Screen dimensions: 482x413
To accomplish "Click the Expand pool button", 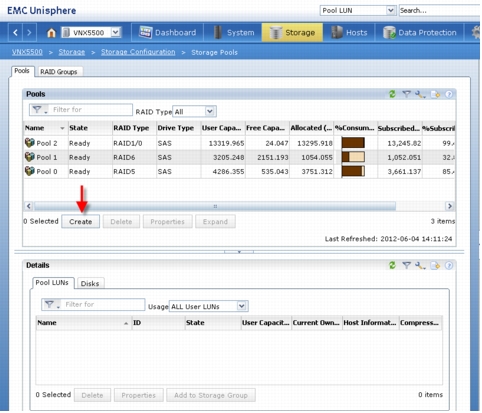I will [x=215, y=222].
